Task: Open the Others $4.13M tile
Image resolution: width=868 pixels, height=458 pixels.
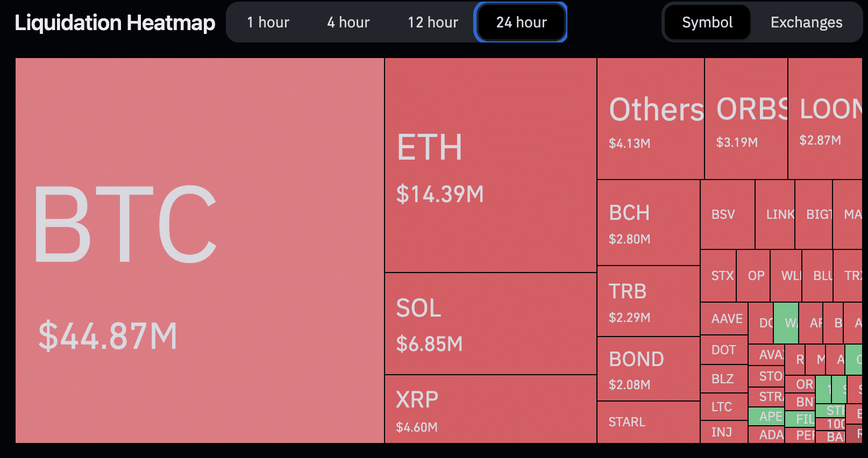Action: (650, 119)
